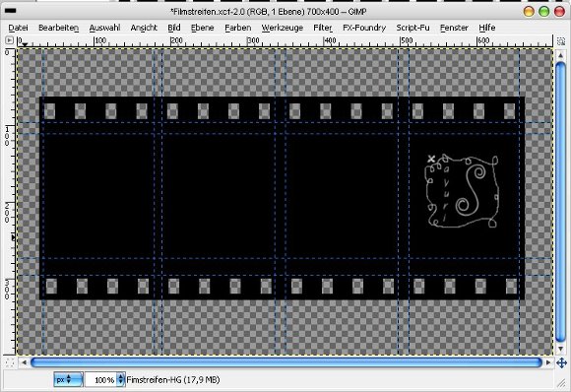Toggle zoom image when window size changes
Screen dimensions: 571x392
pyautogui.click(x=560, y=41)
